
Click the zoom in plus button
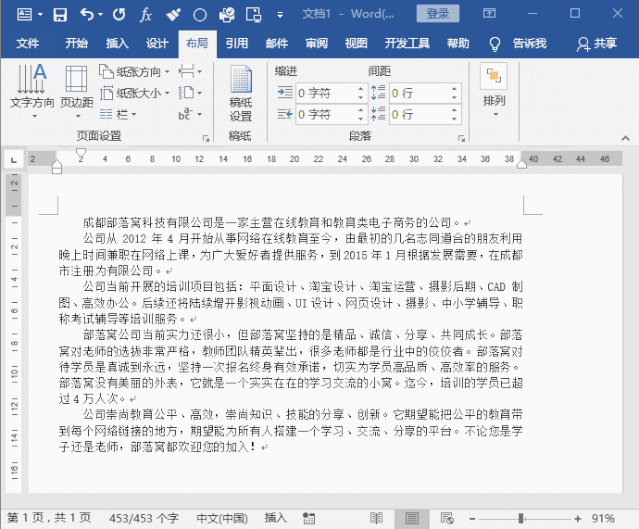(577, 519)
